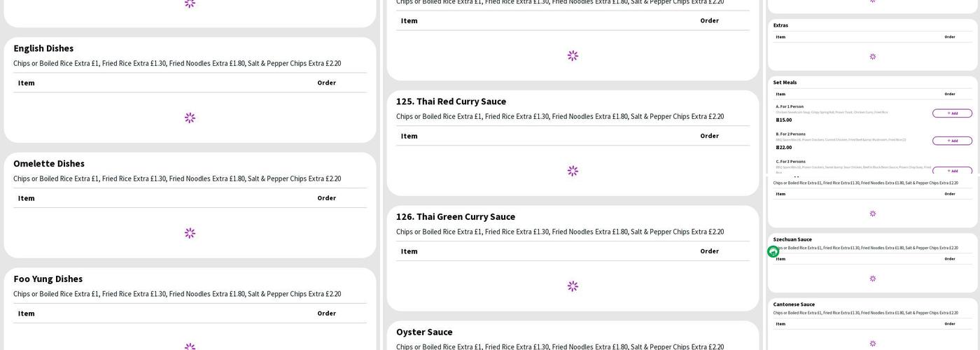Click loading spinner in Omelette Dishes section

[x=190, y=233]
